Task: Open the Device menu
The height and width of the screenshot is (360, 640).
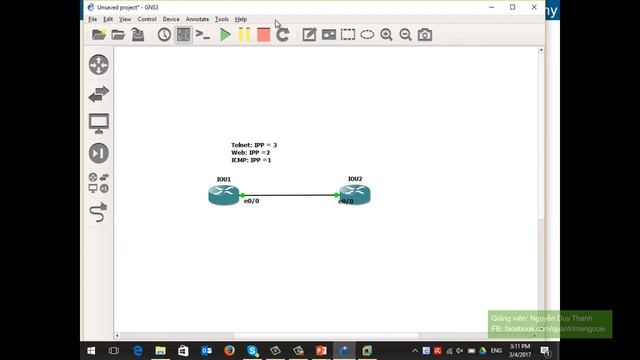Action: [171, 19]
